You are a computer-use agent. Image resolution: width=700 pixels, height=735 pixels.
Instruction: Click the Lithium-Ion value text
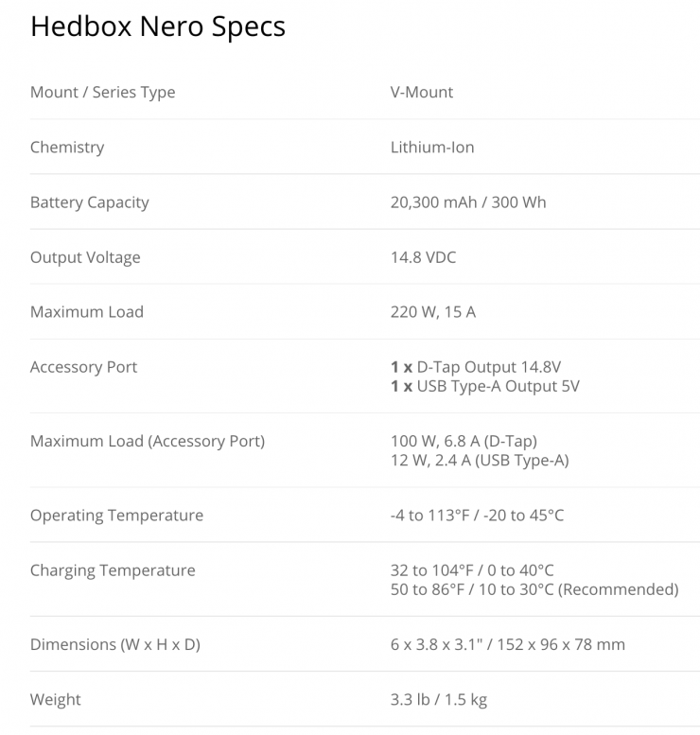[432, 148]
